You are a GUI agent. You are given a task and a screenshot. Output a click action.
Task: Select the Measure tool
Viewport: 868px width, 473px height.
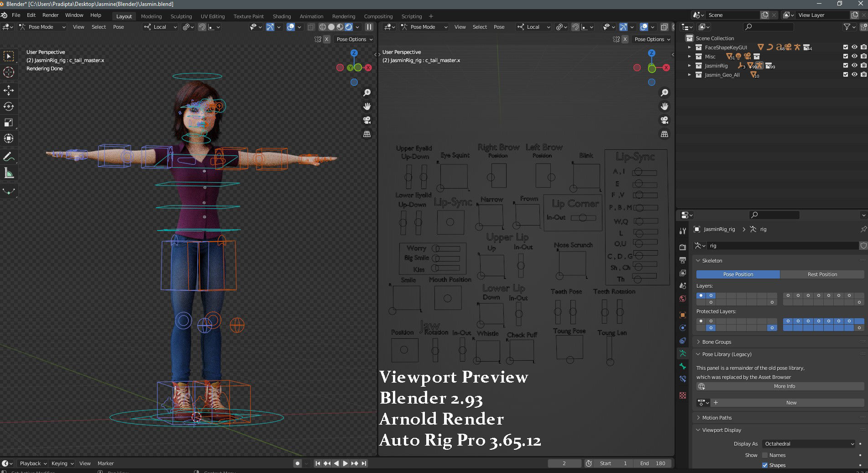click(x=9, y=173)
